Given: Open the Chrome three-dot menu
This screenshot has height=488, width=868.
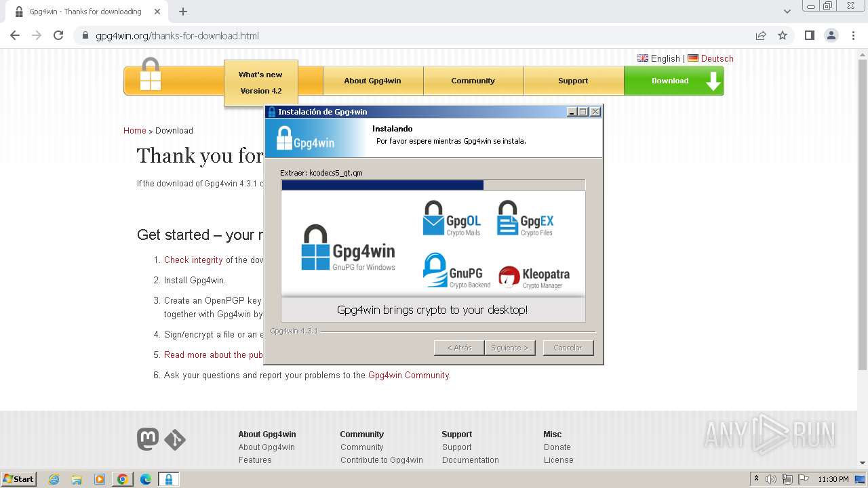Looking at the screenshot, I should click(x=853, y=36).
